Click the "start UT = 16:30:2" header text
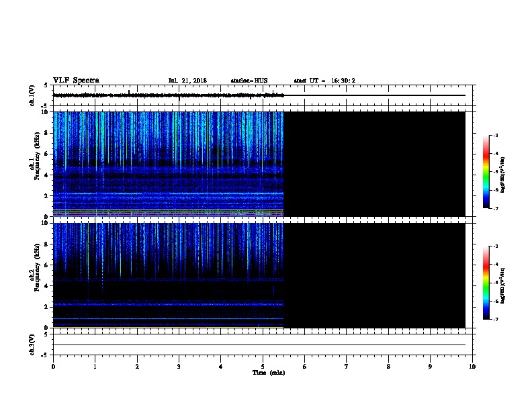The height and width of the screenshot is (411, 532). pos(324,81)
